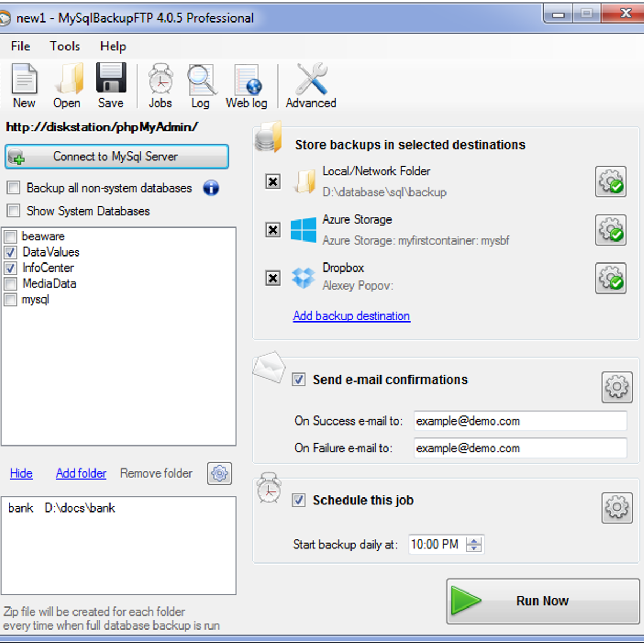Screen dimensions: 644x644
Task: Click On Success e-mail field
Action: 521,421
